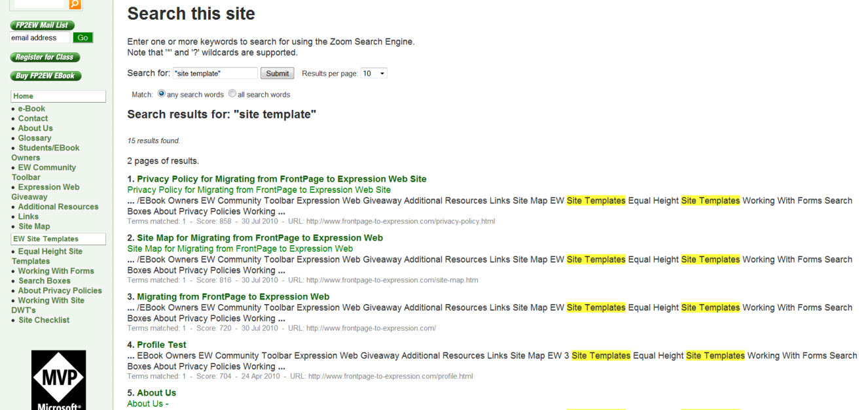The width and height of the screenshot is (868, 410).
Task: Open the Links page from the sidebar
Action: [x=28, y=216]
